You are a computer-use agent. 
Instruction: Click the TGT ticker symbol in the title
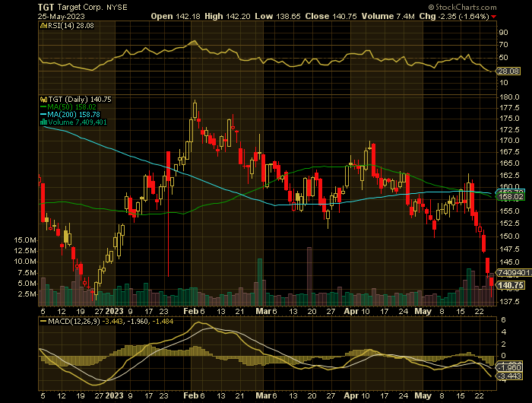click(46, 7)
